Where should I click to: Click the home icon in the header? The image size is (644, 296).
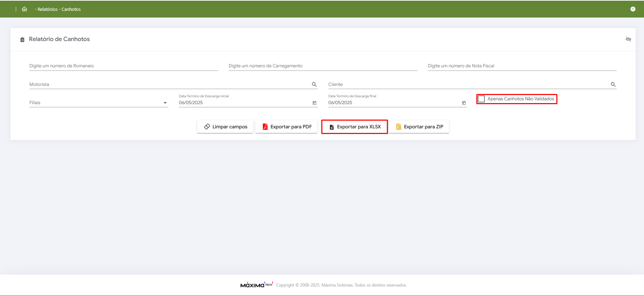click(x=24, y=9)
